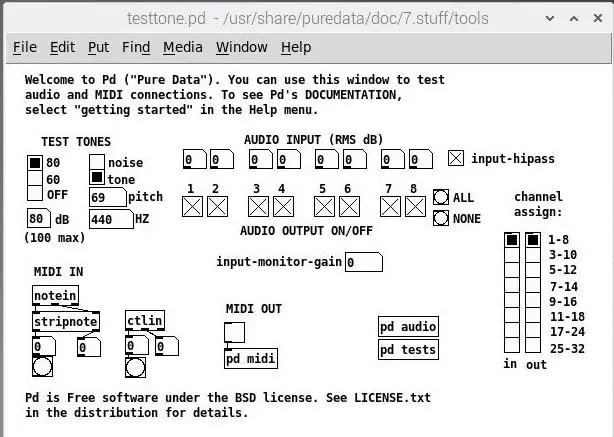Select the OFF test tone radio
Viewport: 614px width, 437px height.
tap(35, 193)
